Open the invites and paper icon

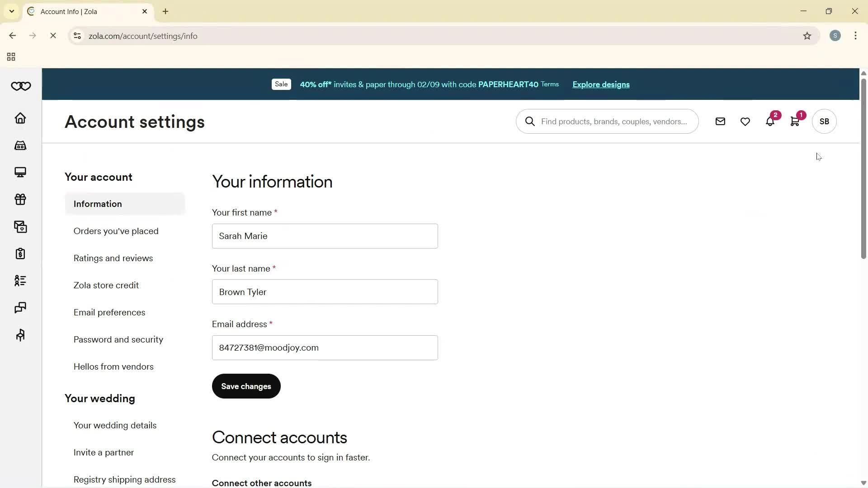pos(20,227)
